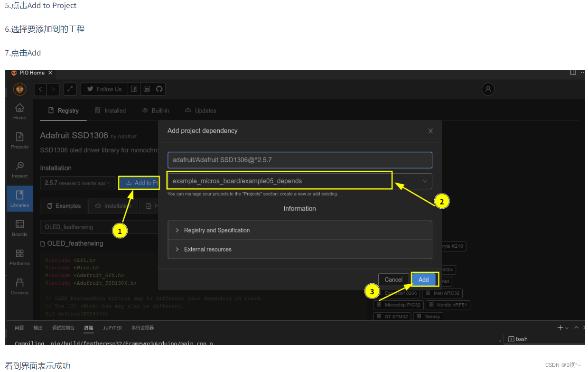The width and height of the screenshot is (588, 372).
Task: Switch to the 调试控制台 panel tab
Action: (63, 328)
